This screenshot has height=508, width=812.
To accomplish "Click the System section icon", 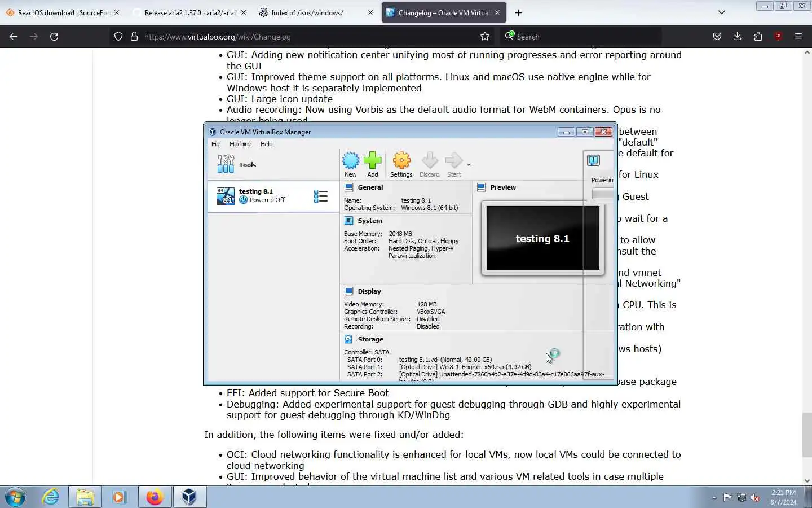I will (349, 221).
